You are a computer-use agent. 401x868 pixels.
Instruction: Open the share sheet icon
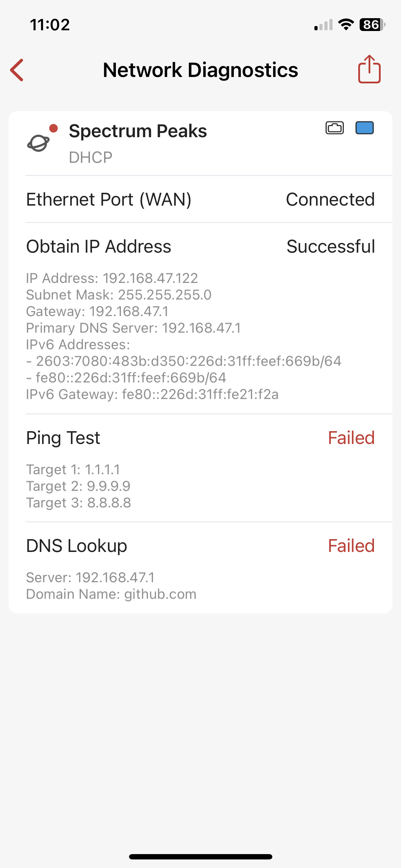[x=369, y=69]
